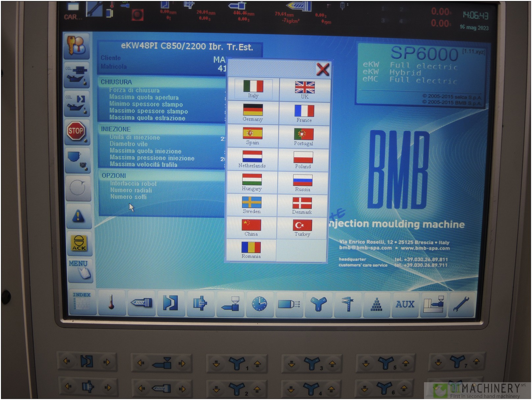Open the ejector page icon
Viewport: 532px width, 400px height.
point(200,303)
